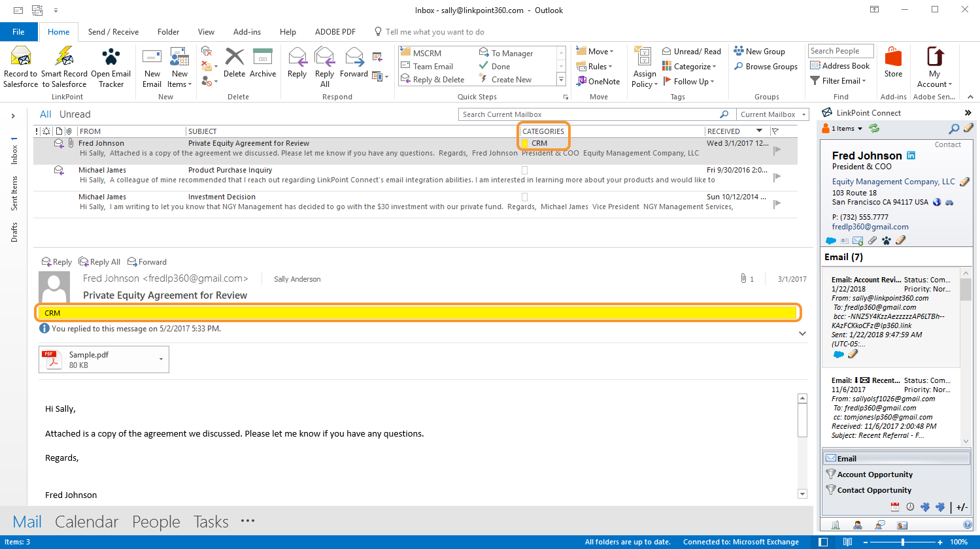This screenshot has width=980, height=549.
Task: Toggle category box for Investment Decision
Action: (x=524, y=197)
